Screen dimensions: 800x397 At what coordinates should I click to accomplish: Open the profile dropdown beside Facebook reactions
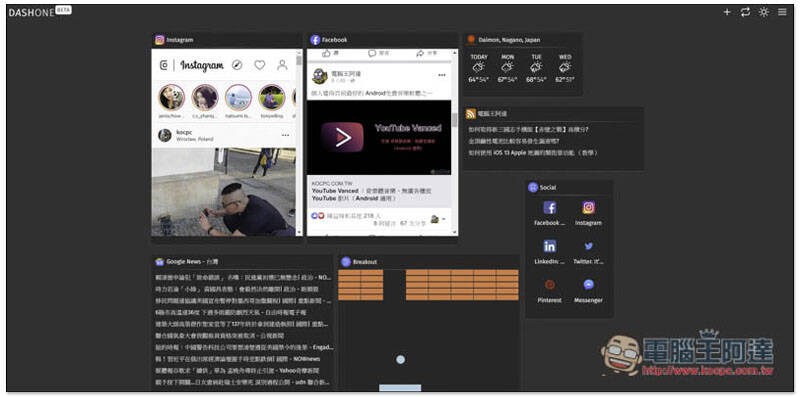tap(438, 219)
